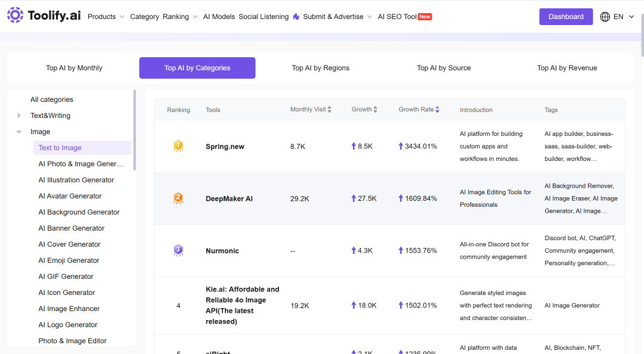
Task: Switch to Top AI by Regions tab
Action: tap(320, 68)
